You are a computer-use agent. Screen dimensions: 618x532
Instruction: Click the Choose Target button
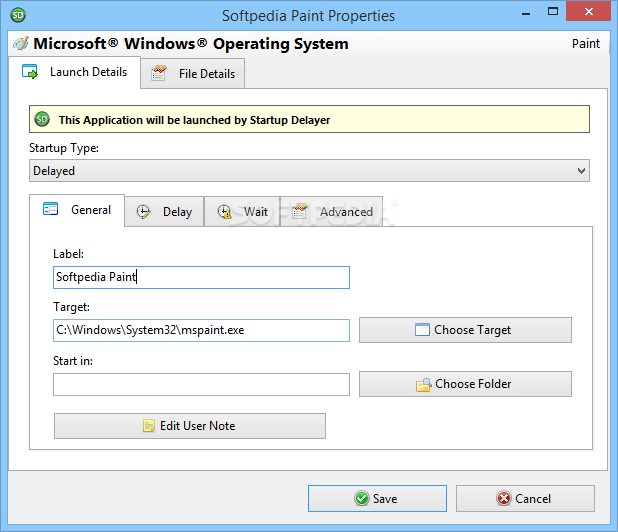coord(465,330)
